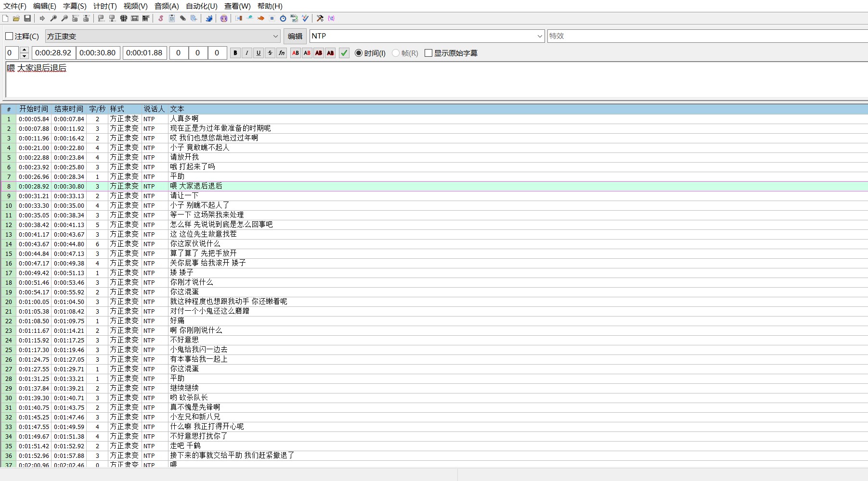Click the end time field 0:00:30.80

(98, 53)
